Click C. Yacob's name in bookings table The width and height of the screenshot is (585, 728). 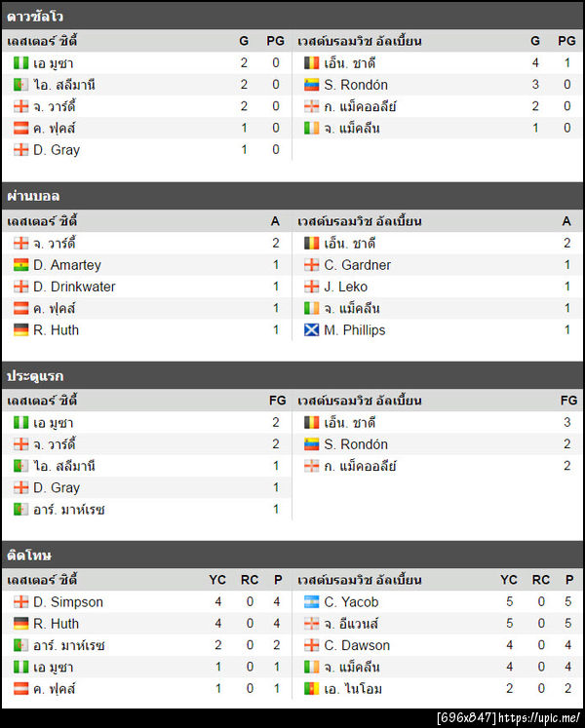point(351,602)
